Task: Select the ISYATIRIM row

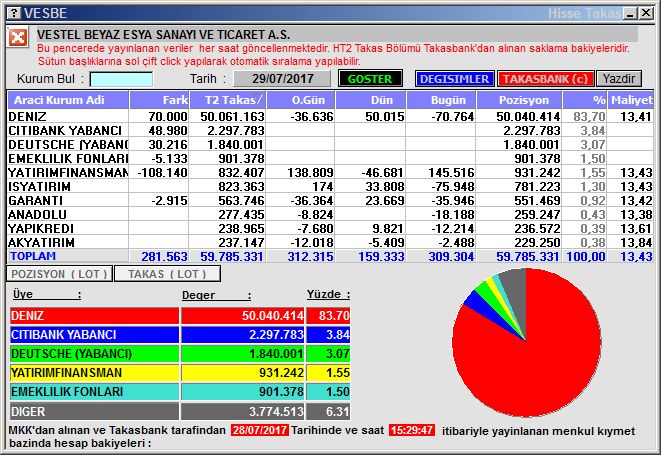Action: click(330, 186)
